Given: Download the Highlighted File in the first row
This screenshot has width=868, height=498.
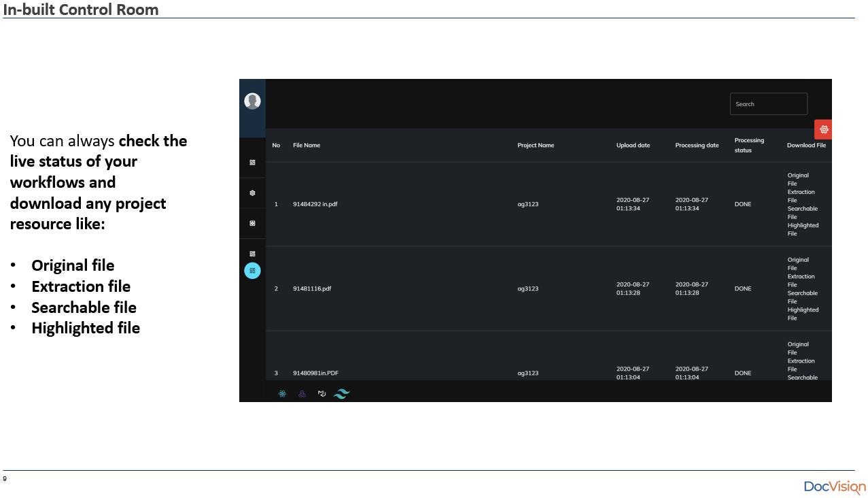Looking at the screenshot, I should point(802,229).
